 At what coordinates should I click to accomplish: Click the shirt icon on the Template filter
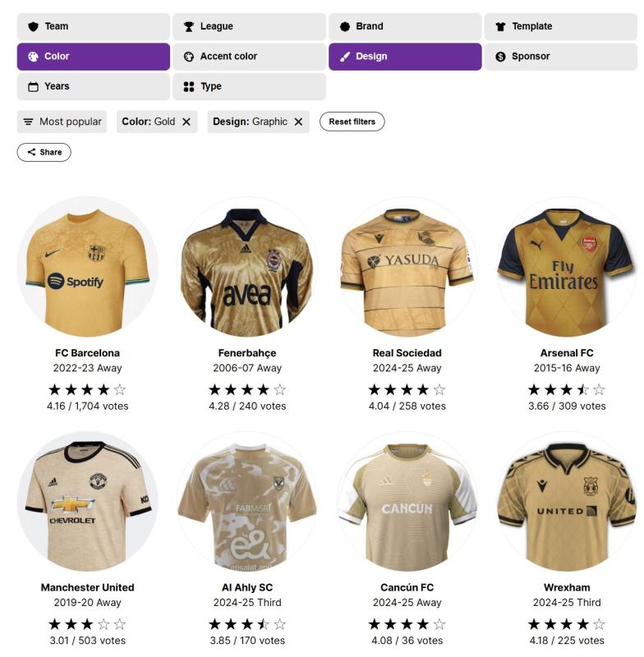(500, 26)
